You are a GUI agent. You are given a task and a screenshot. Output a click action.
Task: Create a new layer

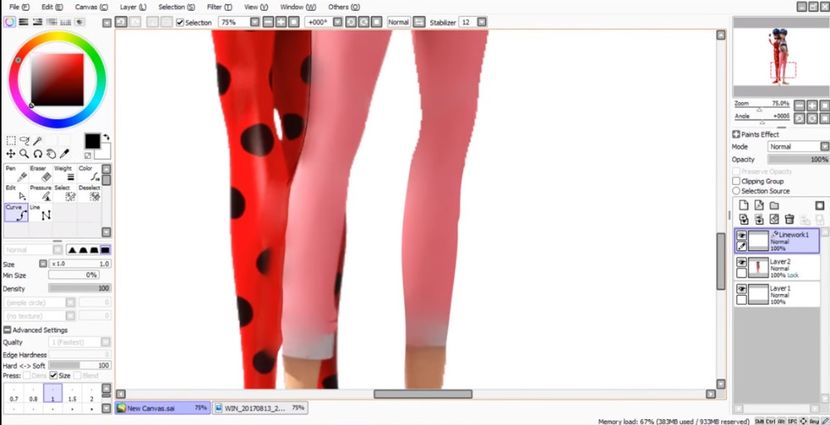click(x=744, y=205)
